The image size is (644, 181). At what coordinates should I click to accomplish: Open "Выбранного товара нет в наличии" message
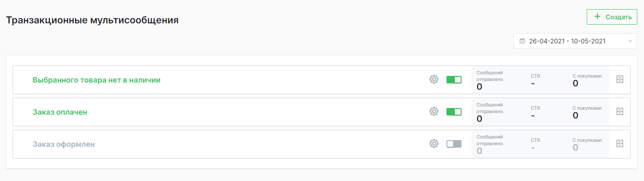tap(96, 80)
